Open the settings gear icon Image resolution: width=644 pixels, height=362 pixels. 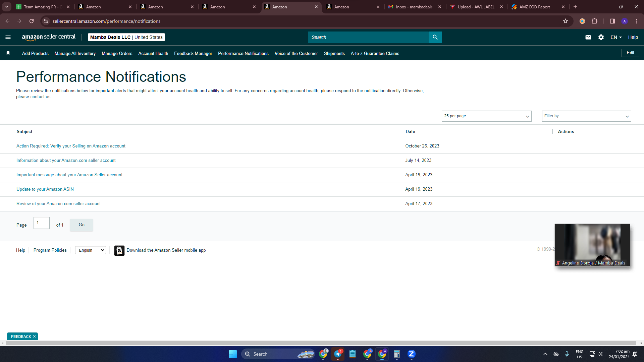click(601, 37)
